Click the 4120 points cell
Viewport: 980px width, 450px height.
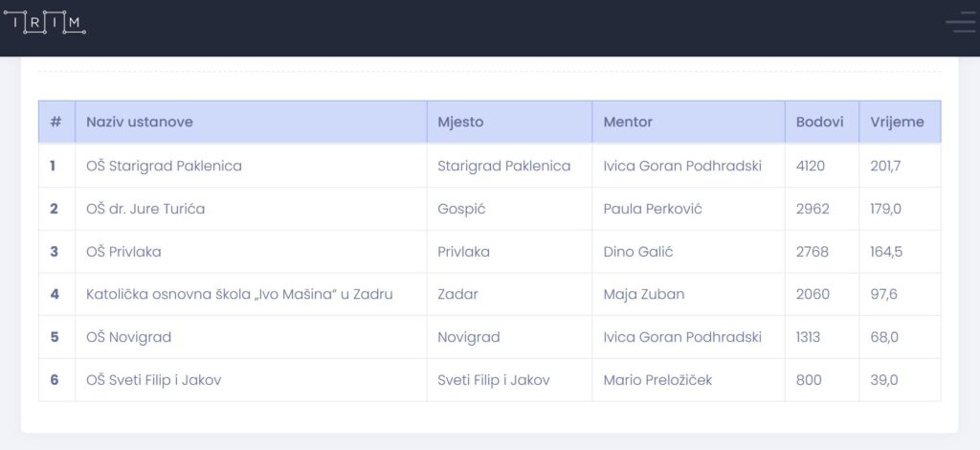(822, 166)
